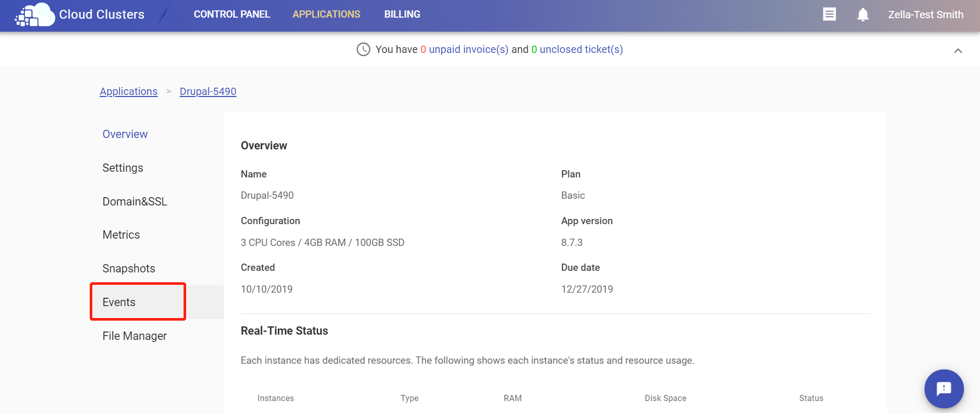Click the Disk Space column header
Screen dimensions: 980x413
pos(666,398)
